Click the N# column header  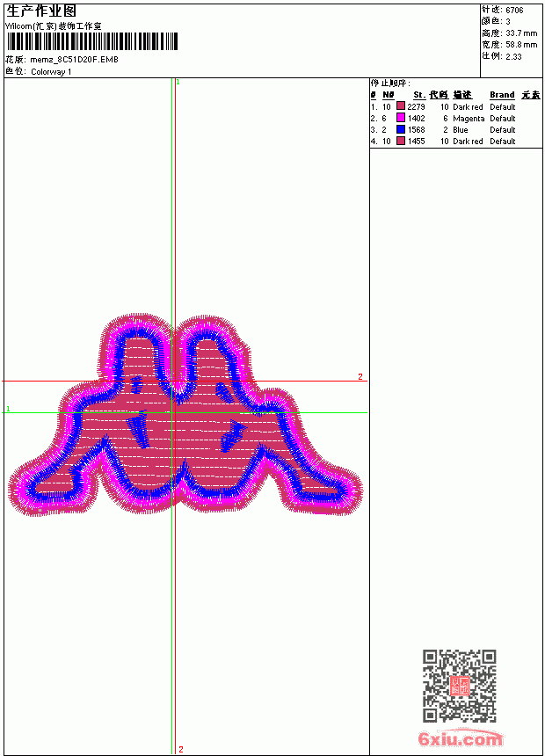(389, 95)
